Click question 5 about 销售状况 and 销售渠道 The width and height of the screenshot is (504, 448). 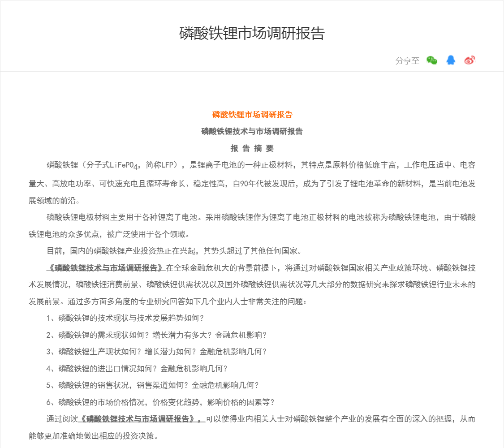coord(152,385)
